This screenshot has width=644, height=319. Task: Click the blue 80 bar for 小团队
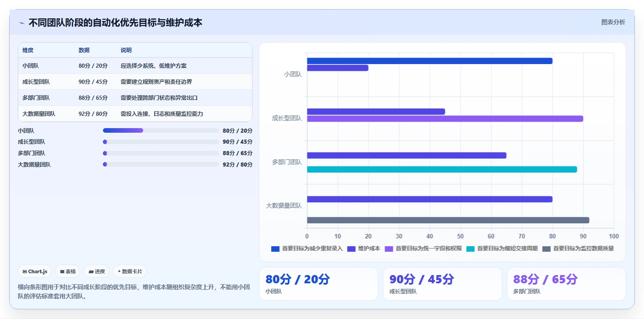[x=429, y=61]
